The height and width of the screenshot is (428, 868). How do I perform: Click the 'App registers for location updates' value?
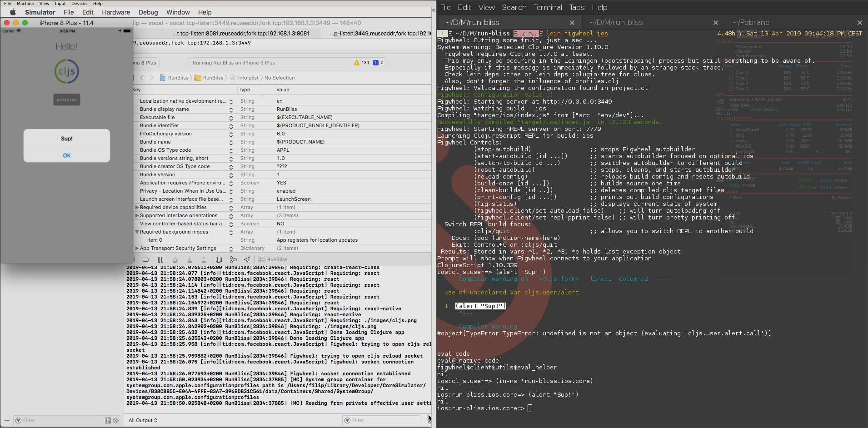click(x=317, y=240)
